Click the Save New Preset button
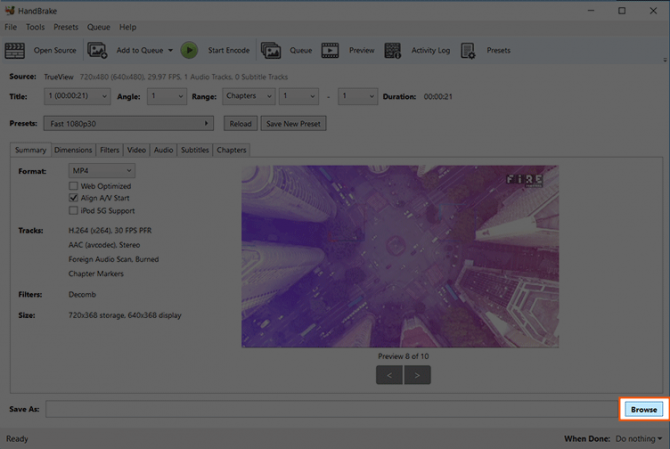The height and width of the screenshot is (449, 670). (x=293, y=124)
